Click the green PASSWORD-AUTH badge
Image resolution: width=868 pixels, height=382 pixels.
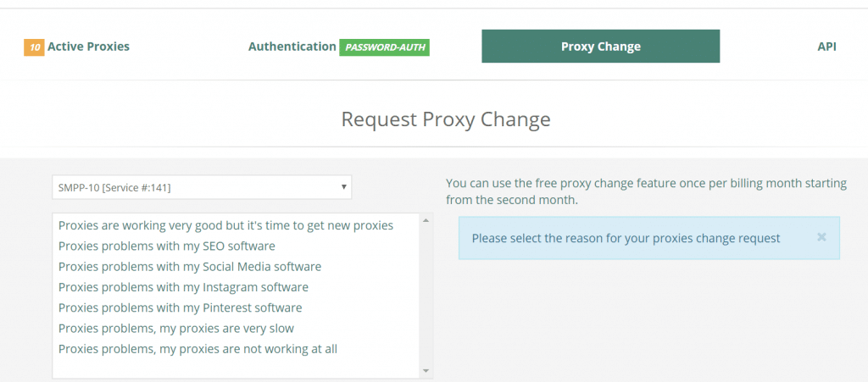(384, 47)
